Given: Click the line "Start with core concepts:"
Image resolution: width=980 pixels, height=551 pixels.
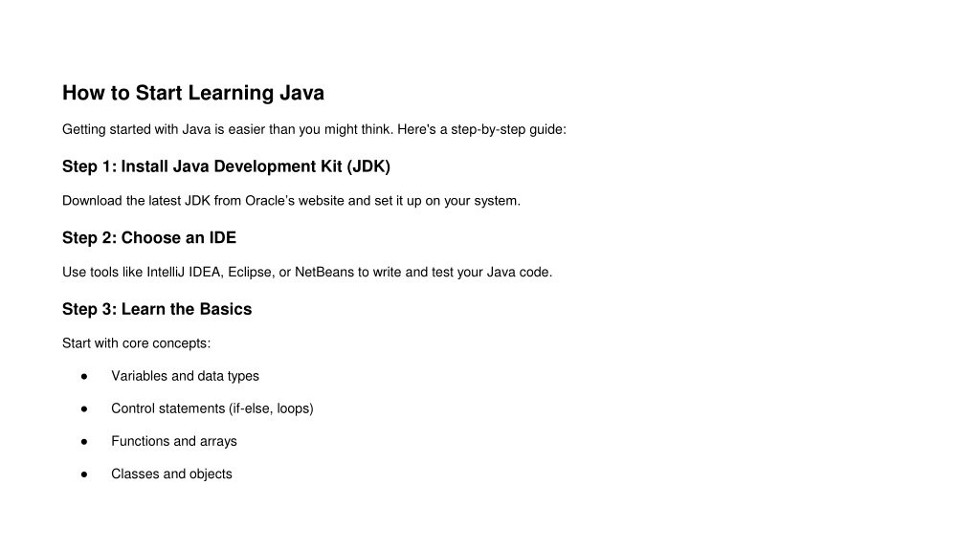Looking at the screenshot, I should pyautogui.click(x=136, y=343).
